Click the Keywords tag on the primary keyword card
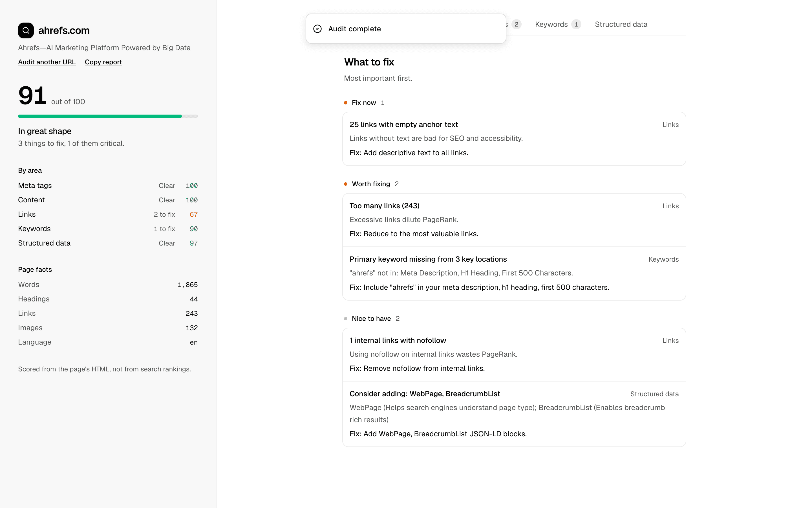 pyautogui.click(x=663, y=259)
